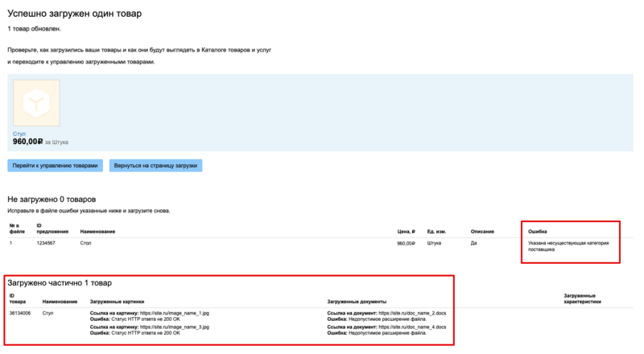Click the 960,00₽ product price
Screen dimensions: 644x354
(x=27, y=142)
